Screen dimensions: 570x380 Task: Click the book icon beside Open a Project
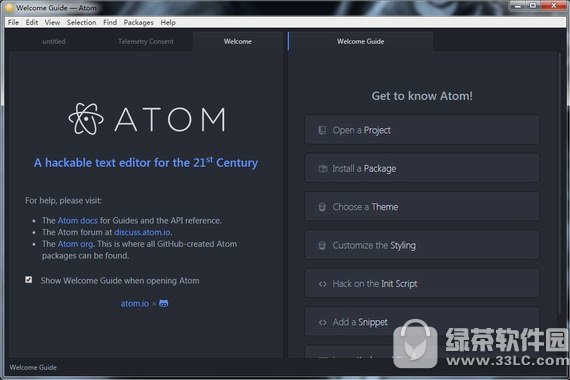tap(322, 130)
